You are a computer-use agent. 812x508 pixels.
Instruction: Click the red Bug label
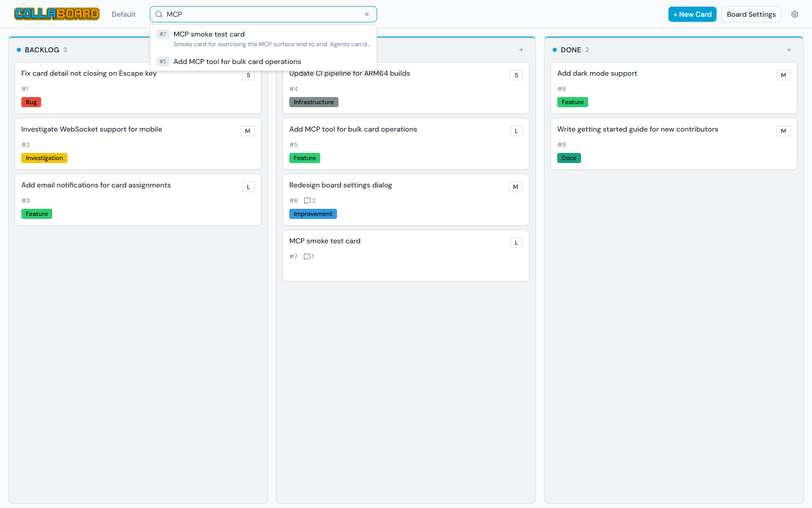click(x=31, y=102)
